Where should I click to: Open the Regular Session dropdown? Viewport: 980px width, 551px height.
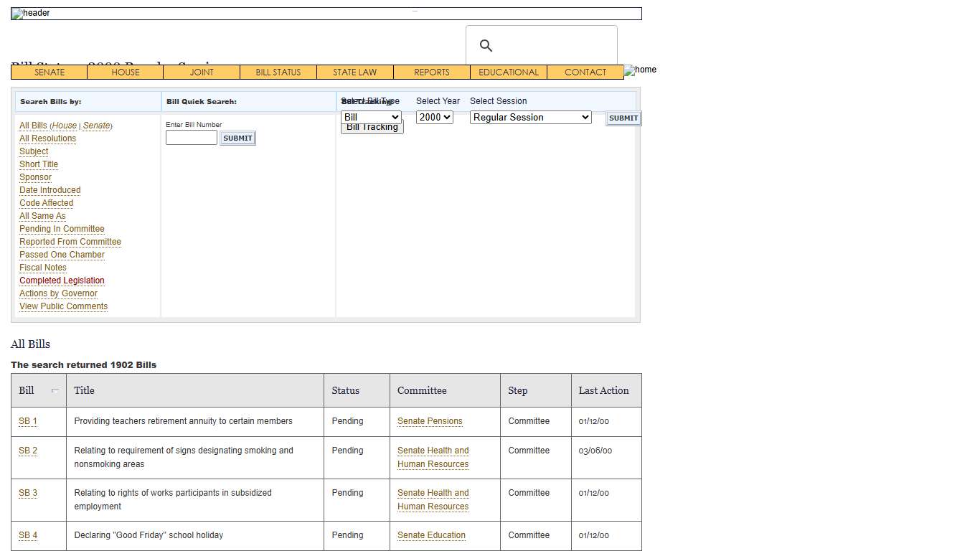coord(530,117)
